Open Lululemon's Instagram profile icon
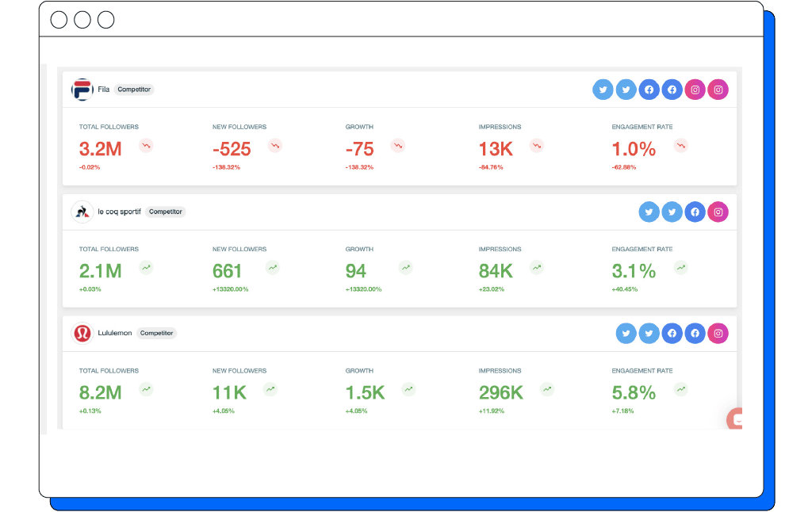The width and height of the screenshot is (812, 512). coord(718,334)
